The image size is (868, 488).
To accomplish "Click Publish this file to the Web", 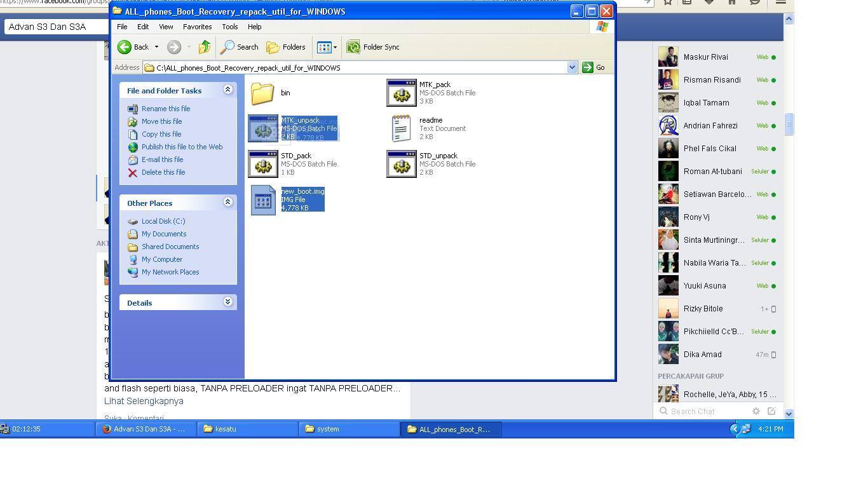I will [182, 147].
